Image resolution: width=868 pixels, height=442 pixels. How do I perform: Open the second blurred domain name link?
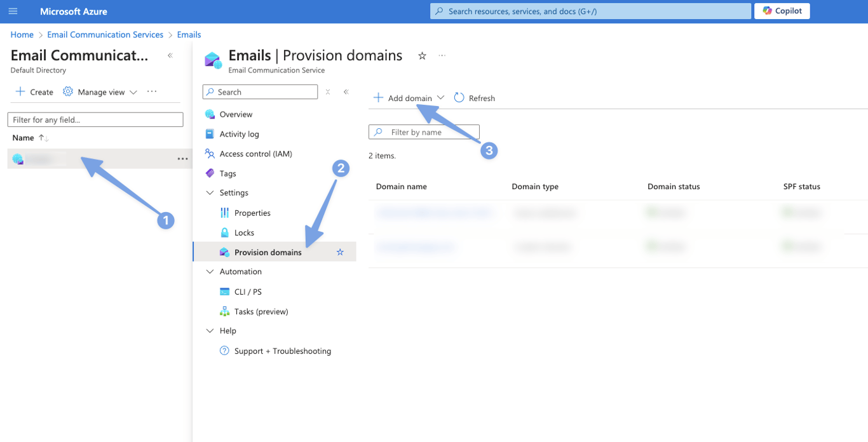[x=415, y=246]
